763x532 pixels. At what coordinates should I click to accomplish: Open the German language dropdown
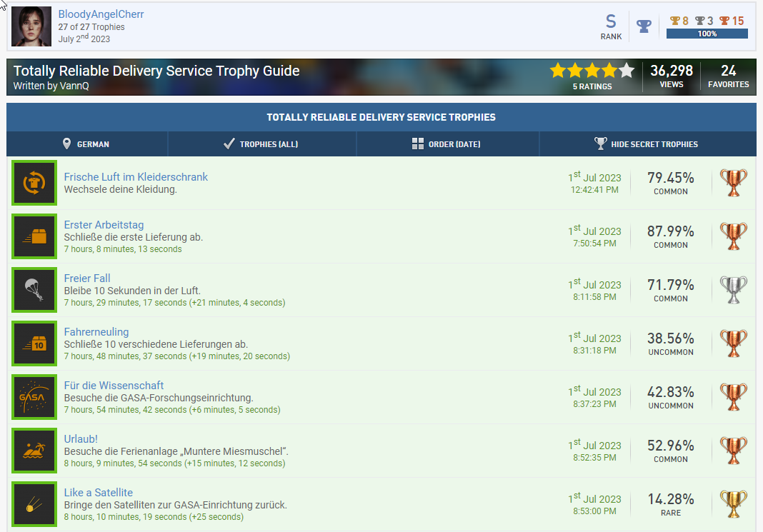pos(86,144)
